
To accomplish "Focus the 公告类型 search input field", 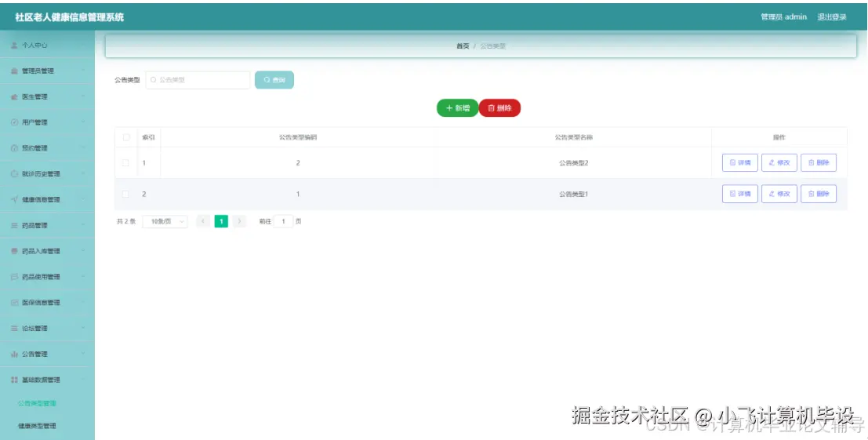I will 198,80.
